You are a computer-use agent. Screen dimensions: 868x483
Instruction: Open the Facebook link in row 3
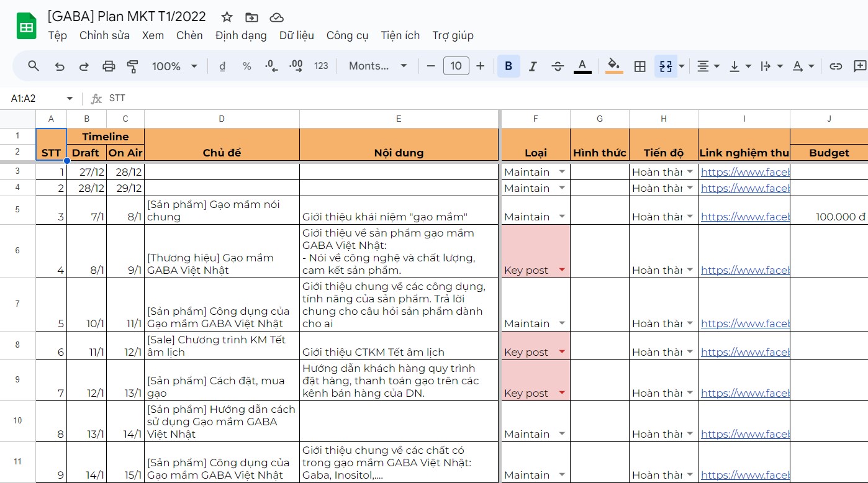[744, 172]
